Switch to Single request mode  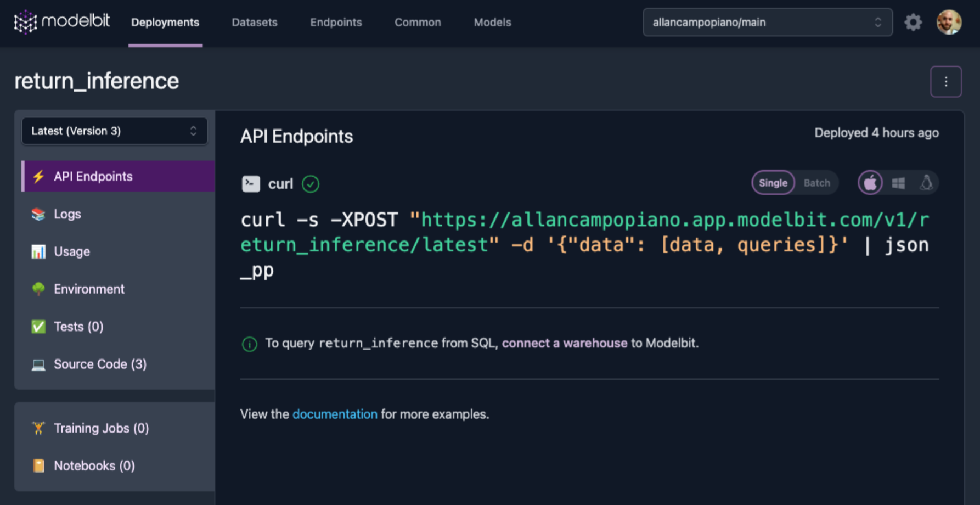coord(773,183)
